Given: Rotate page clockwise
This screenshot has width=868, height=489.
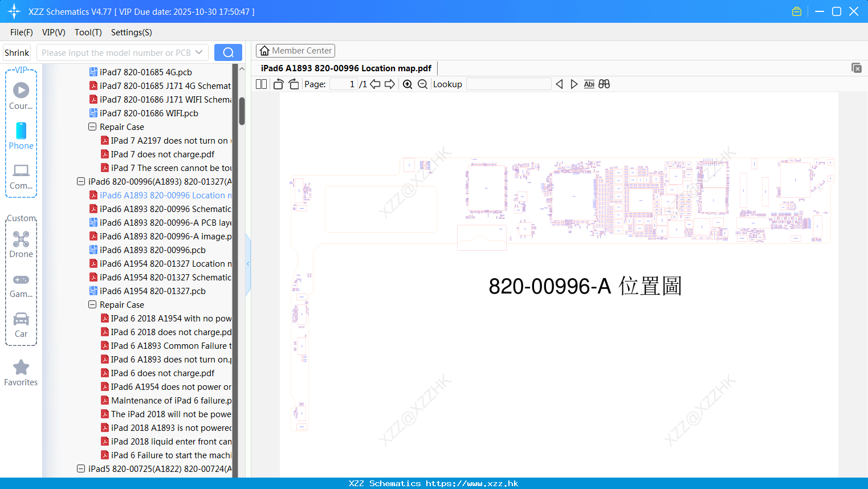Looking at the screenshot, I should pos(294,84).
